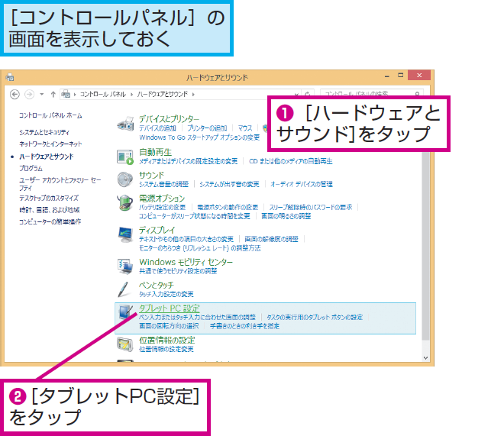The height and width of the screenshot is (436, 504).
Task: Open the 位置情報の設定 heading
Action: click(x=166, y=341)
